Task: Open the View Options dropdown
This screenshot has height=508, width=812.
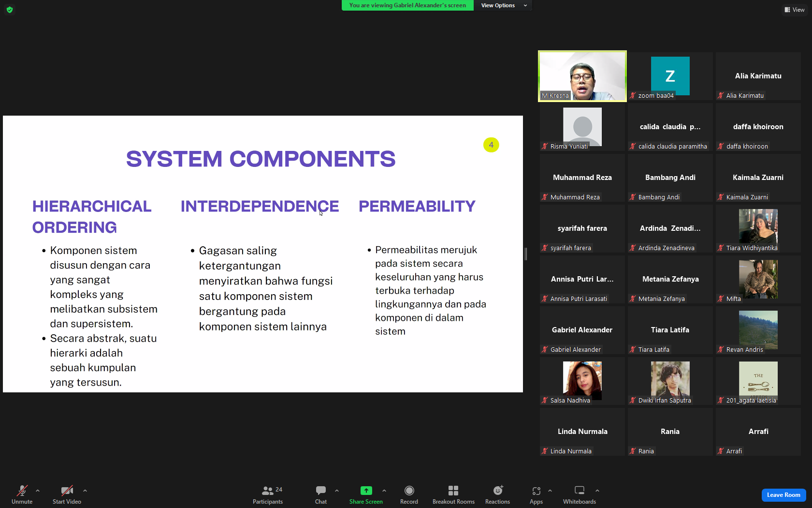Action: coord(504,5)
